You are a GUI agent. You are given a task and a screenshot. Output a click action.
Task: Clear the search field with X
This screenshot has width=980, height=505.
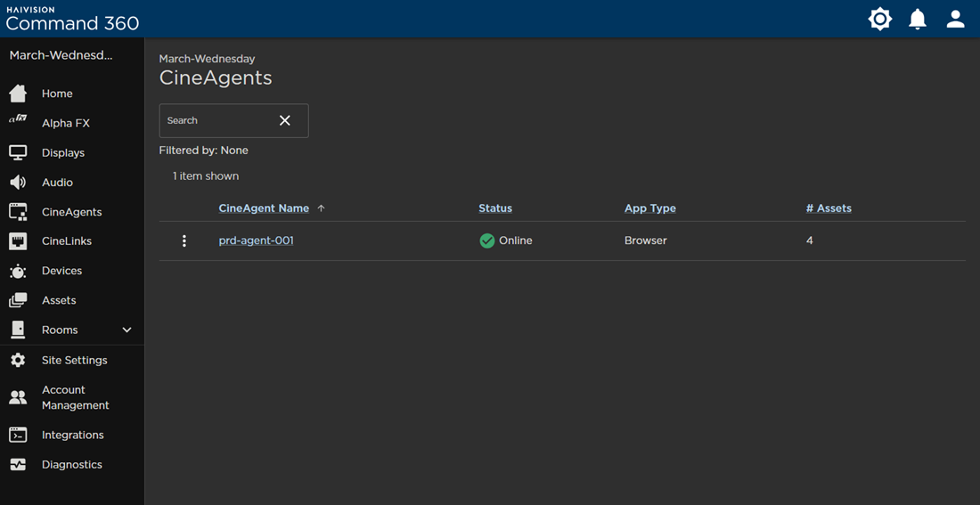(x=285, y=120)
